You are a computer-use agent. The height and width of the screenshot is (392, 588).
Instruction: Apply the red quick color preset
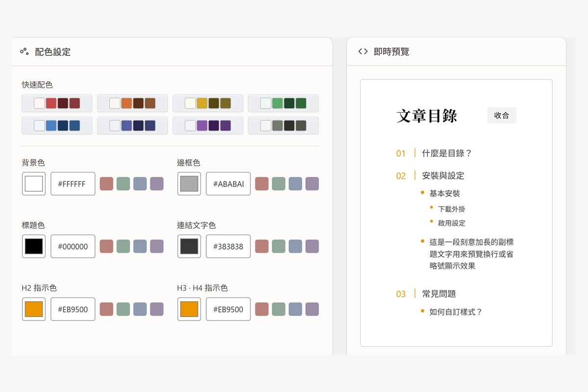pos(57,103)
